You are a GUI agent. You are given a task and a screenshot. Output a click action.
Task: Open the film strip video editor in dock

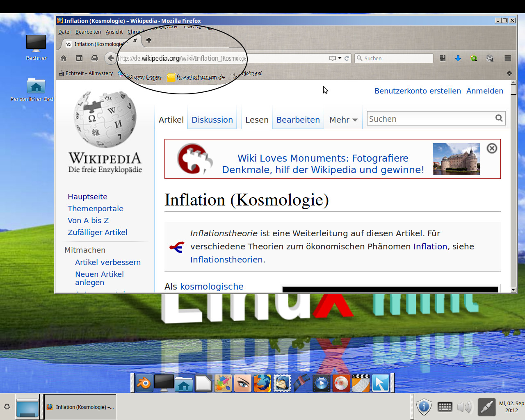click(x=302, y=383)
